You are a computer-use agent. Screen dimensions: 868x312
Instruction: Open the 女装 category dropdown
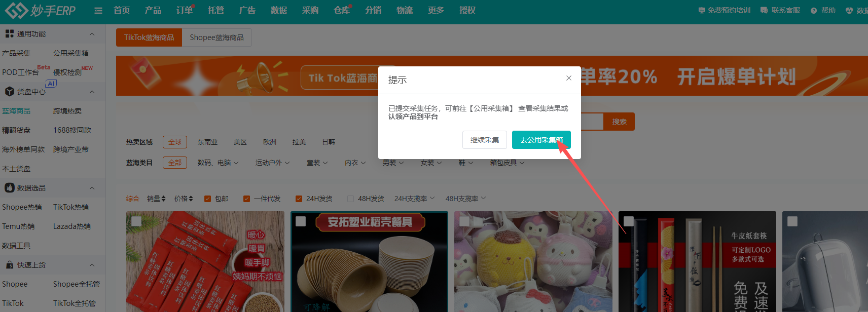tap(431, 163)
